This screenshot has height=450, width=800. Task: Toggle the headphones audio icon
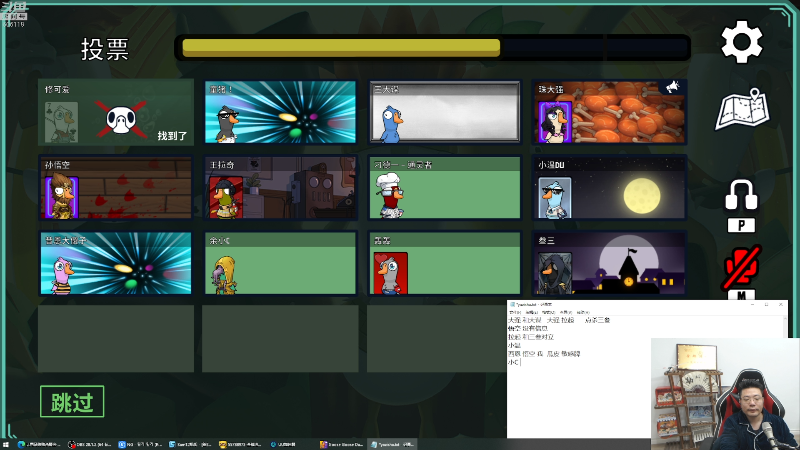point(741,194)
